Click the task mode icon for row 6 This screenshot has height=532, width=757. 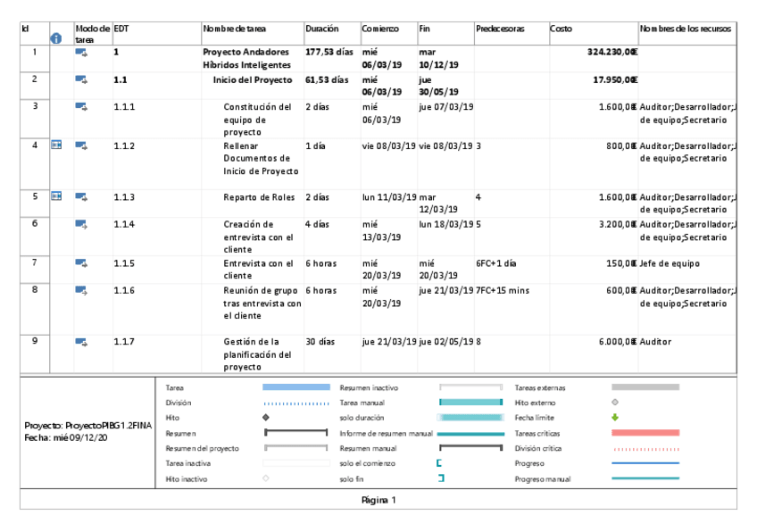pos(82,224)
